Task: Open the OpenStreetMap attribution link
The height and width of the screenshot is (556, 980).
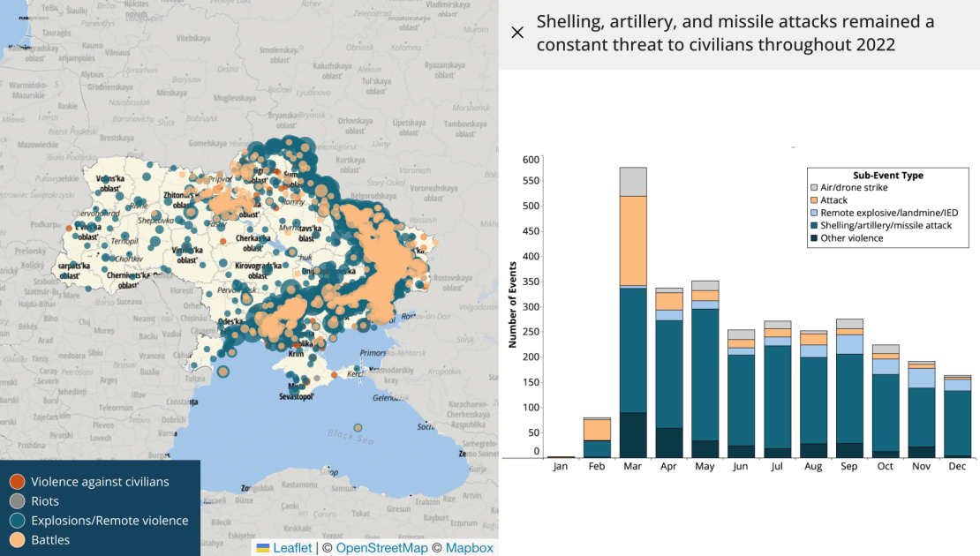Action: pos(381,548)
